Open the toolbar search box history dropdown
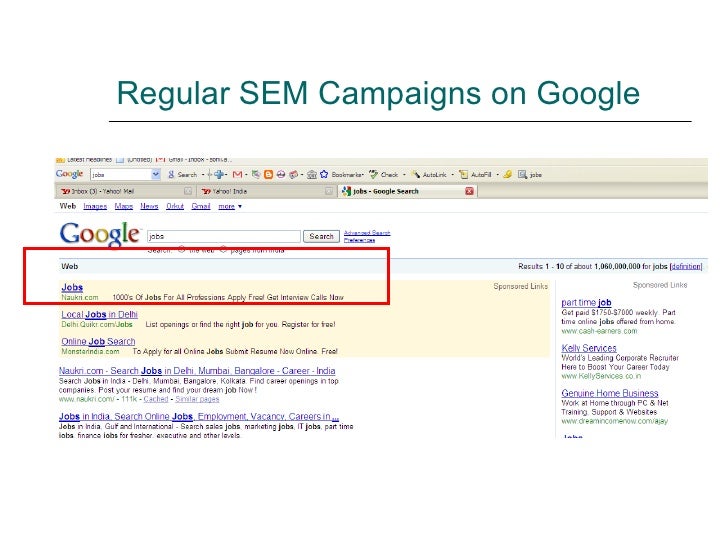The height and width of the screenshot is (546, 728). click(156, 175)
